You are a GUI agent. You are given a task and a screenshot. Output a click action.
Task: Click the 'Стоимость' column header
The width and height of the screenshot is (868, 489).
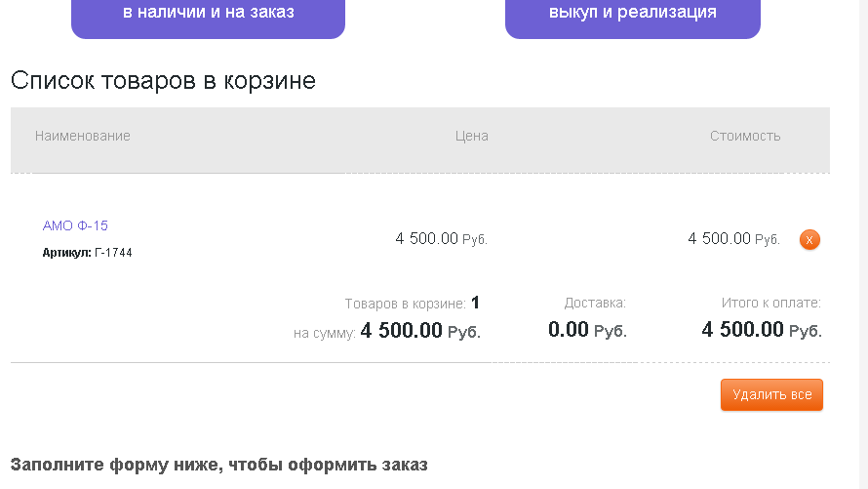click(745, 136)
